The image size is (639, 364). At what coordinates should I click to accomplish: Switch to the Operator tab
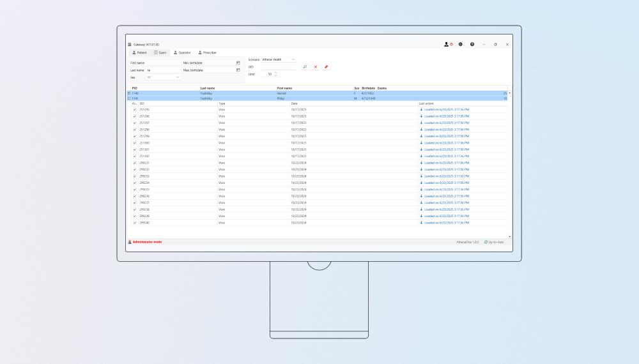[x=181, y=52]
